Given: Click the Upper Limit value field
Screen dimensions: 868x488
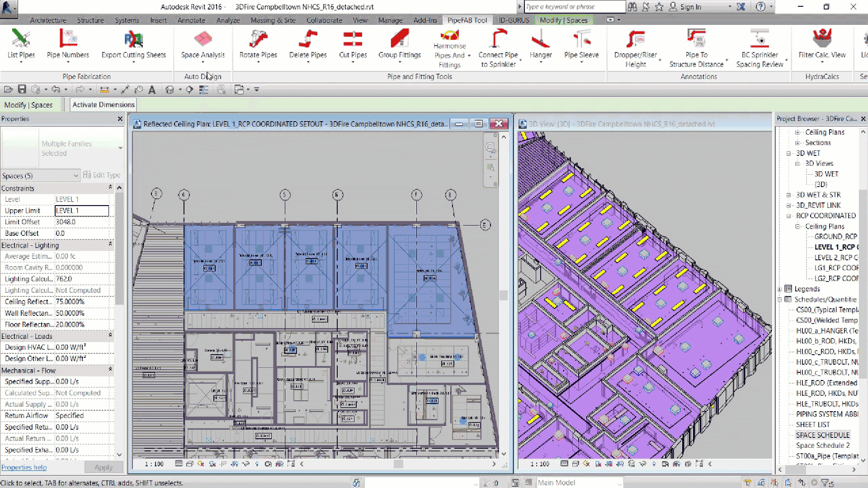Looking at the screenshot, I should [x=82, y=211].
